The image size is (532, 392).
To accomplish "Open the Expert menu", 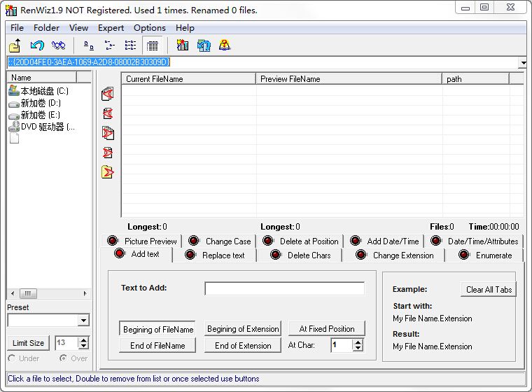I will [111, 28].
